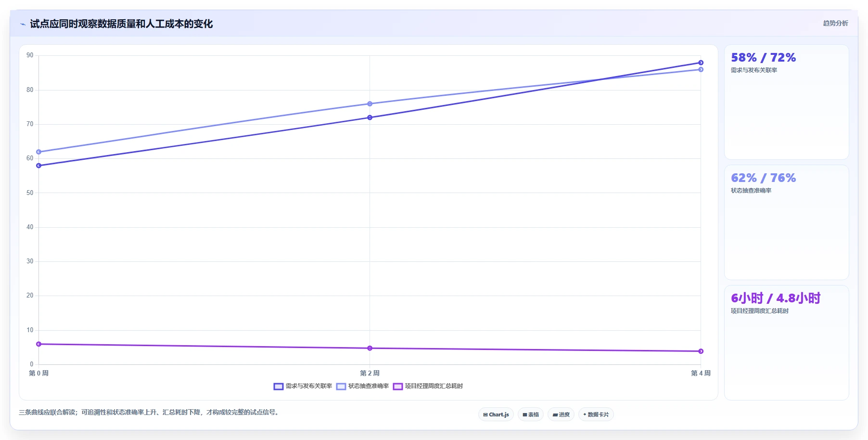Viewport: 868px width, 440px height.
Task: Select the 状态抽查准确率 point at 第 0 周
Action: point(39,152)
